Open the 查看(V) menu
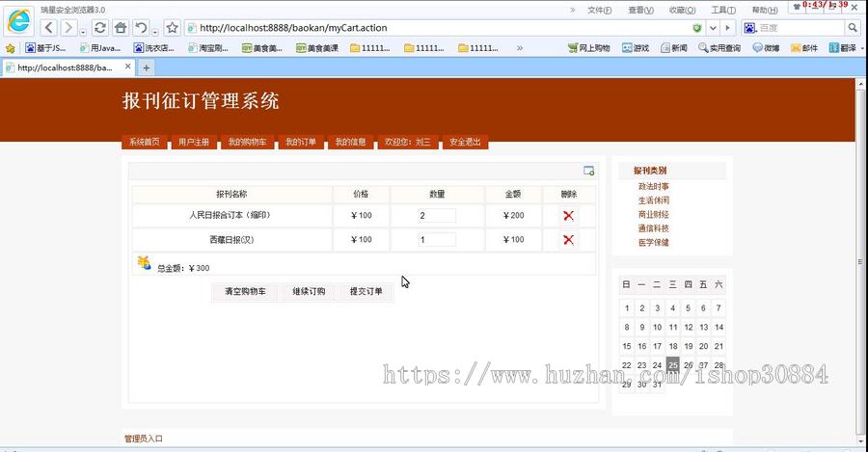 pyautogui.click(x=640, y=10)
